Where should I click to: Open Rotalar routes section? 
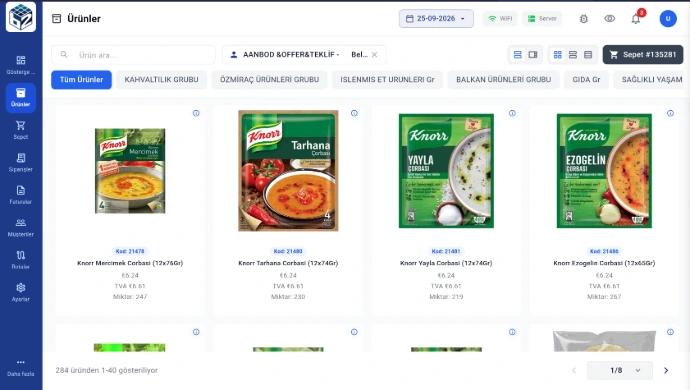21,260
